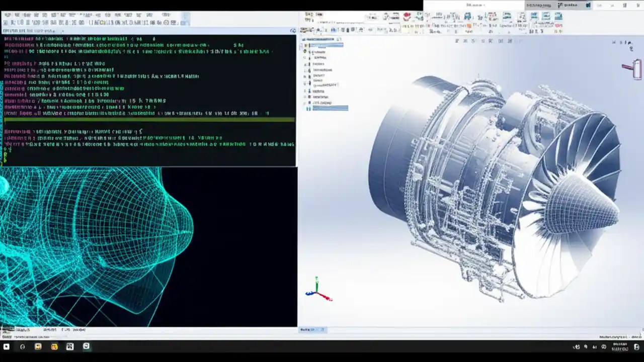644x362 pixels.
Task: Open the terminal app icon in the taskbar
Action: click(87, 346)
